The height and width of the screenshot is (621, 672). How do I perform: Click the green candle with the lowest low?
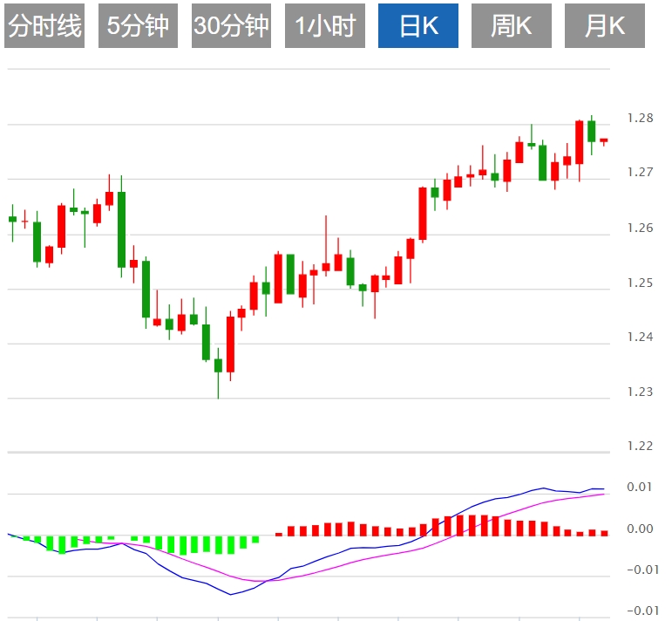pyautogui.click(x=218, y=365)
